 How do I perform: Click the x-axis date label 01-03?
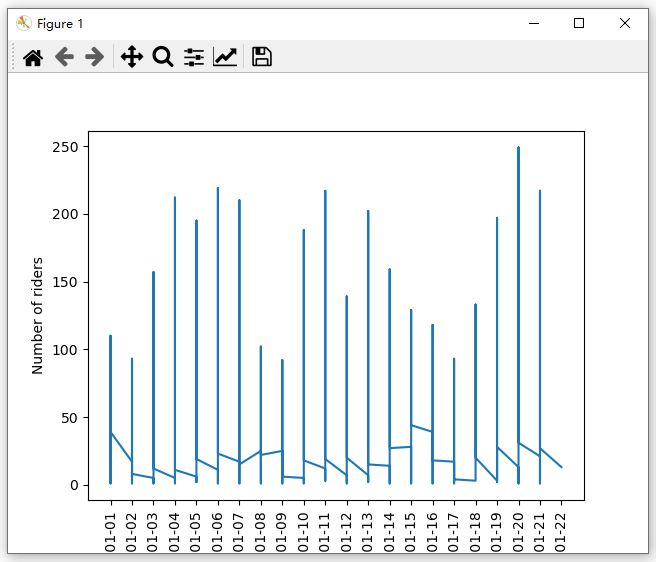pos(153,532)
